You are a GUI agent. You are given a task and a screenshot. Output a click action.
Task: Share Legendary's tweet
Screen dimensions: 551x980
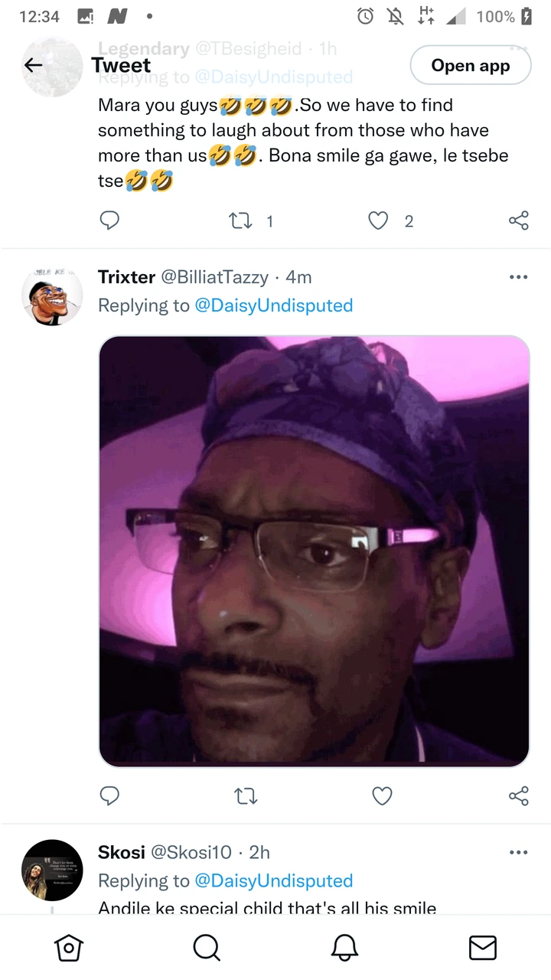518,221
